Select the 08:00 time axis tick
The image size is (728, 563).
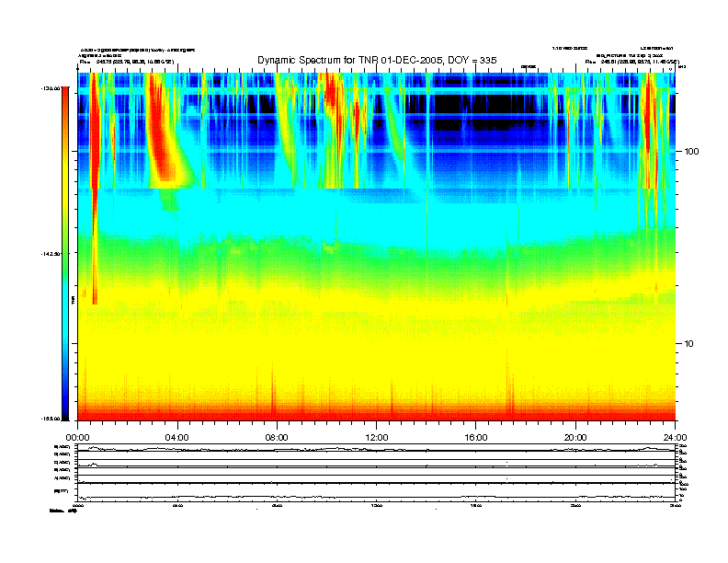coord(277,437)
